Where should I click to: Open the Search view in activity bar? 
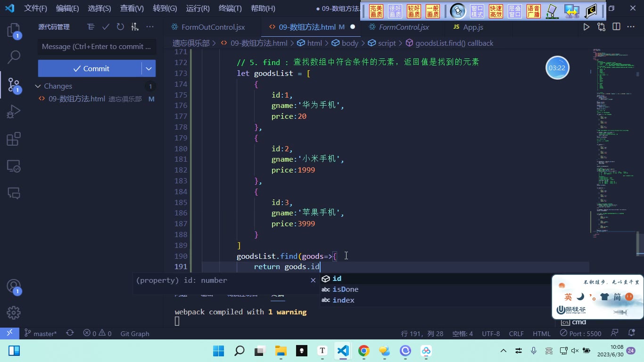[14, 58]
